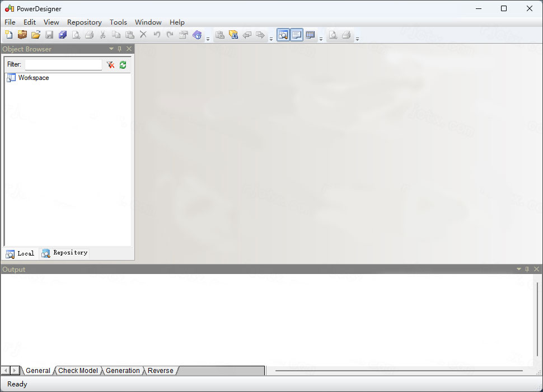Switch to the Repository browser tab
Image resolution: width=543 pixels, height=392 pixels.
click(x=64, y=253)
